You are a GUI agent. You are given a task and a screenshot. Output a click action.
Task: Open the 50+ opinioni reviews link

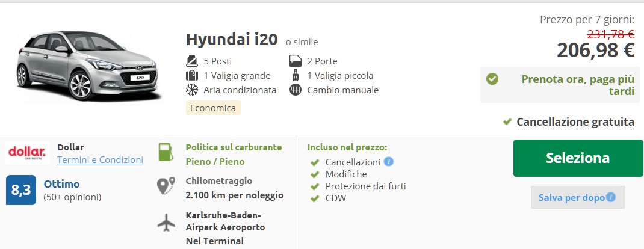coord(72,197)
